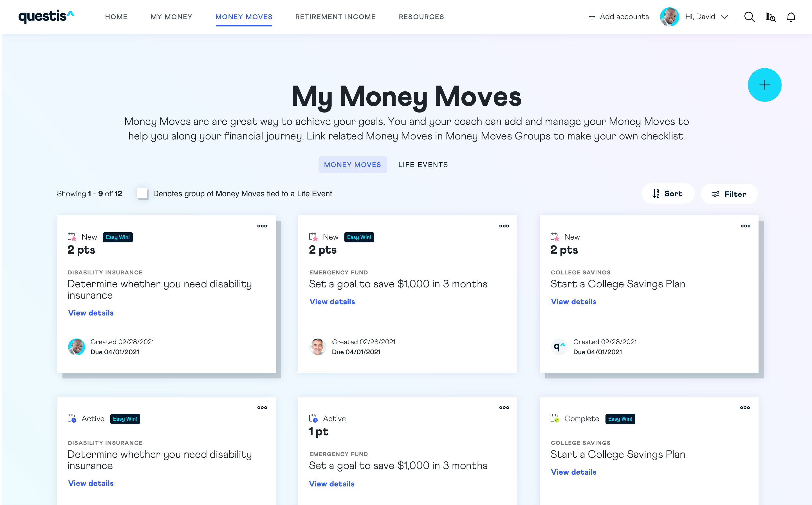812x505 pixels.
Task: Open more options on Emergency Fund new card
Action: tap(504, 226)
